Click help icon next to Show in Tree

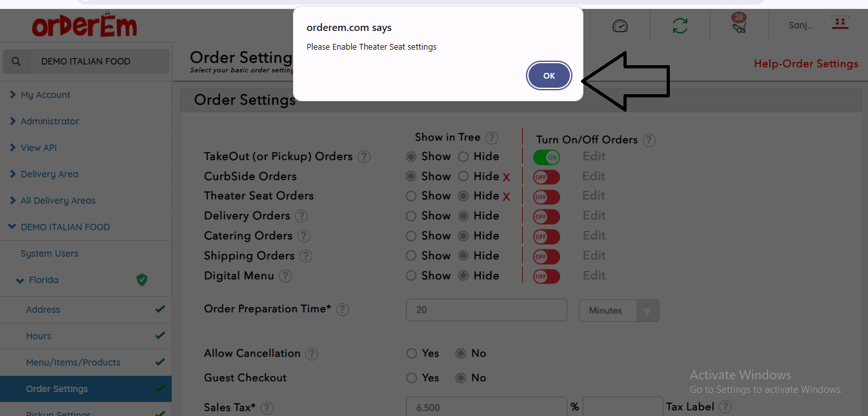[492, 137]
